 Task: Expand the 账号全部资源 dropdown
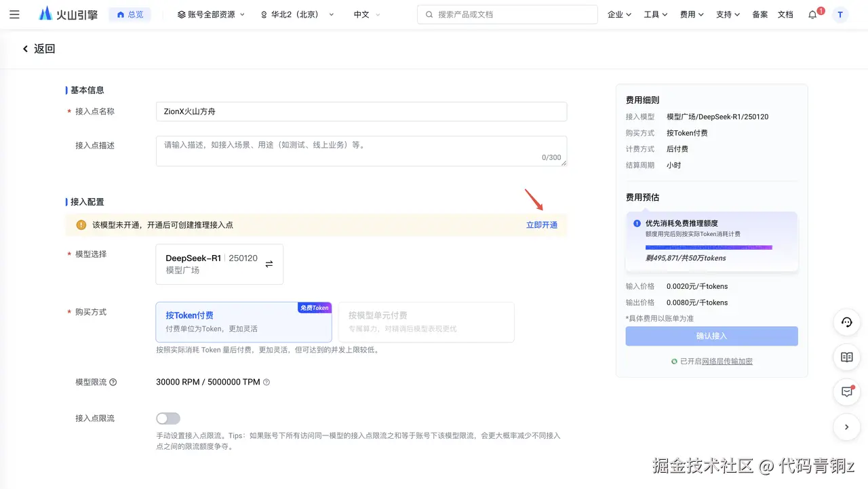(211, 14)
